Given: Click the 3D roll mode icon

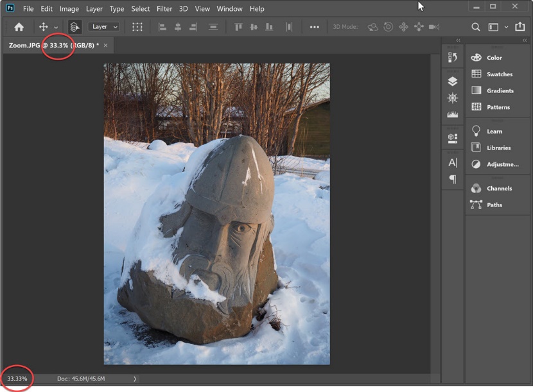Looking at the screenshot, I should tap(389, 27).
